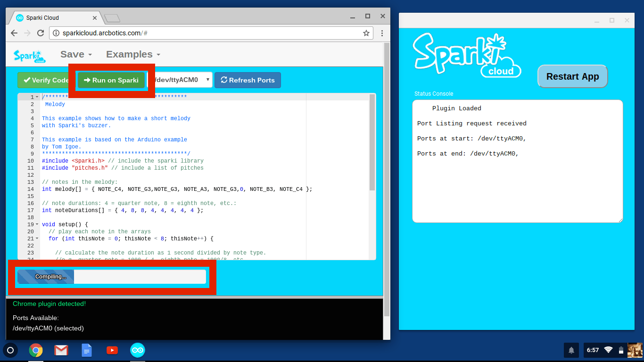The height and width of the screenshot is (362, 644).
Task: Click the user avatar in the system tray
Action: click(635, 350)
